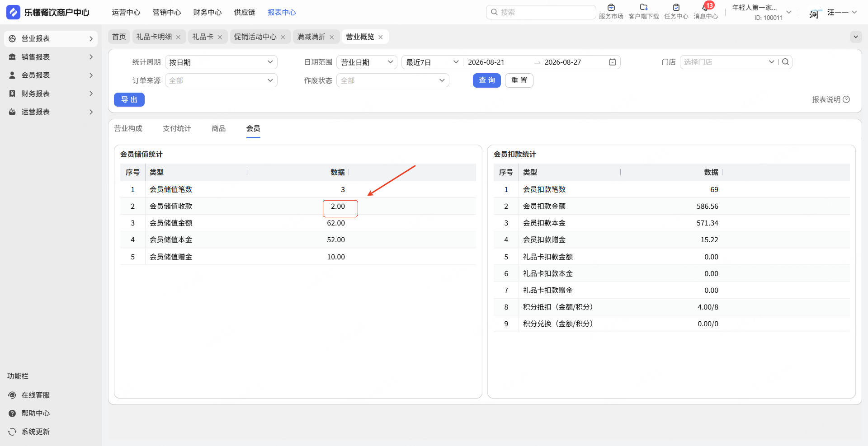Open 营业日期 dropdown
Viewport: 868px width, 446px height.
tap(367, 62)
